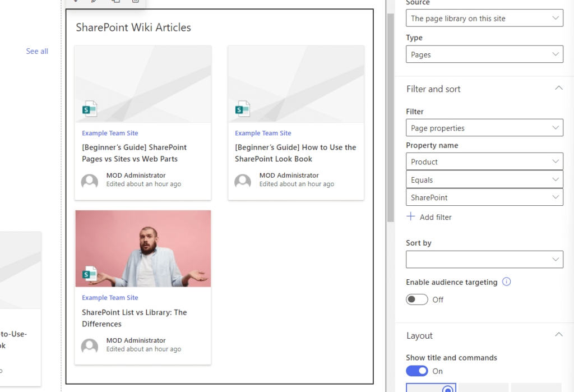Open the Type dropdown set to Pages
574x392 pixels.
pos(484,54)
